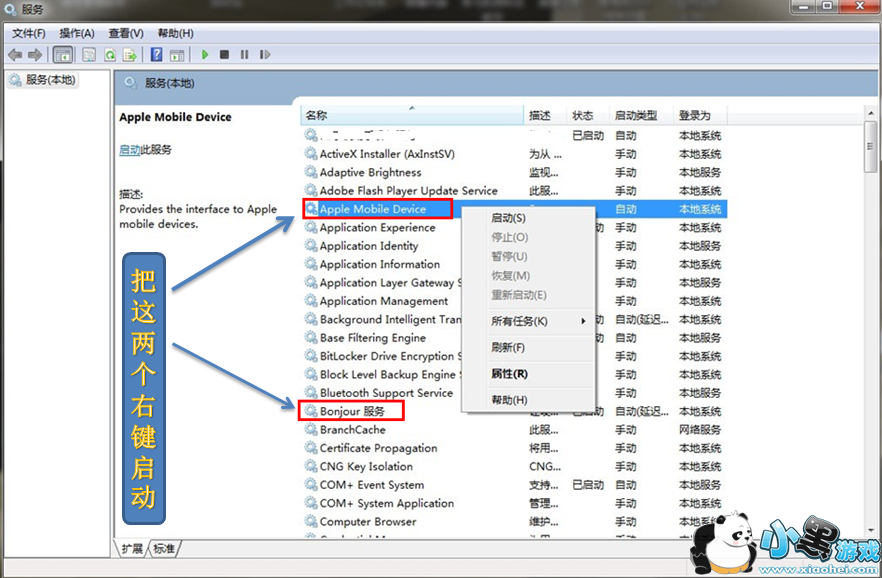Toggle the show/hide console tree icon
The image size is (882, 578).
(62, 55)
